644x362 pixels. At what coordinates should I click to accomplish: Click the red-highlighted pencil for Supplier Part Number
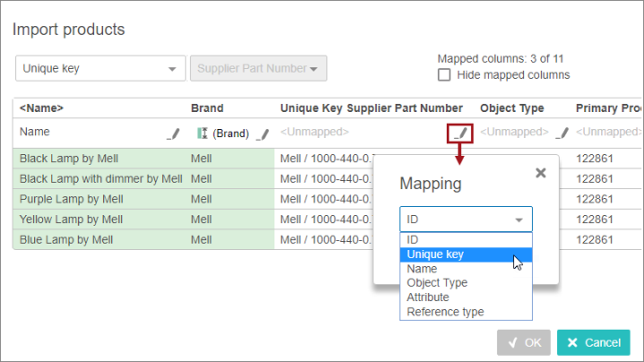click(x=460, y=133)
